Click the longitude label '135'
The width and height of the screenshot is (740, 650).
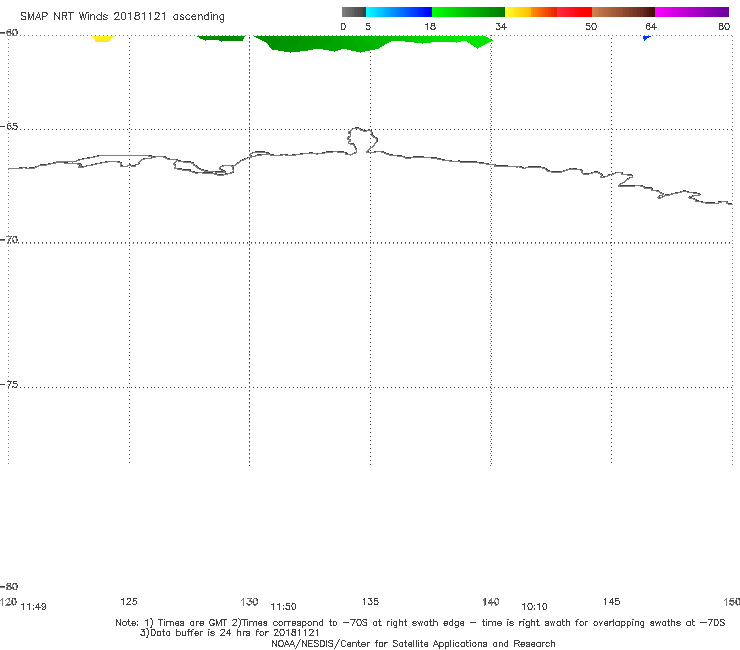pyautogui.click(x=370, y=601)
